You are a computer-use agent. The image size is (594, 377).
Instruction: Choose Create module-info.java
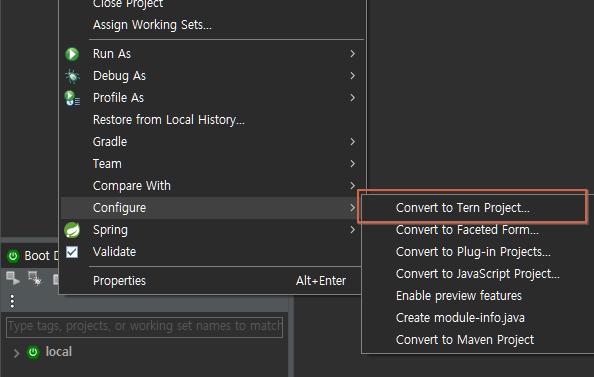point(460,318)
